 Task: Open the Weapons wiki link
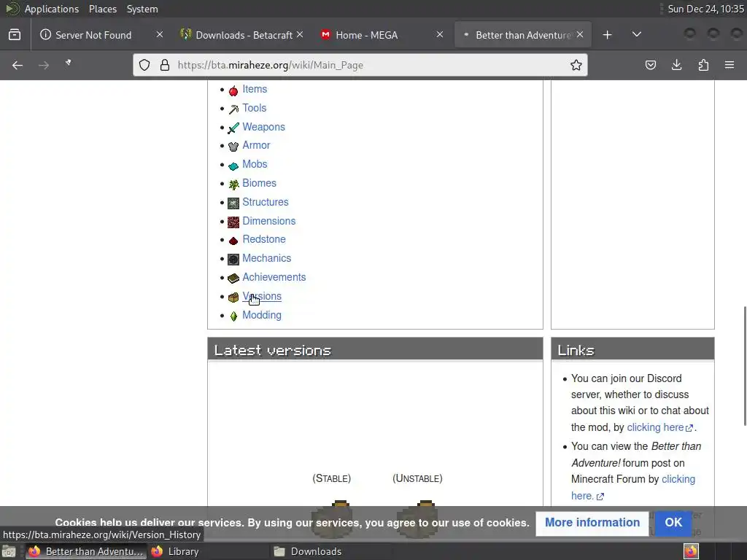click(263, 127)
